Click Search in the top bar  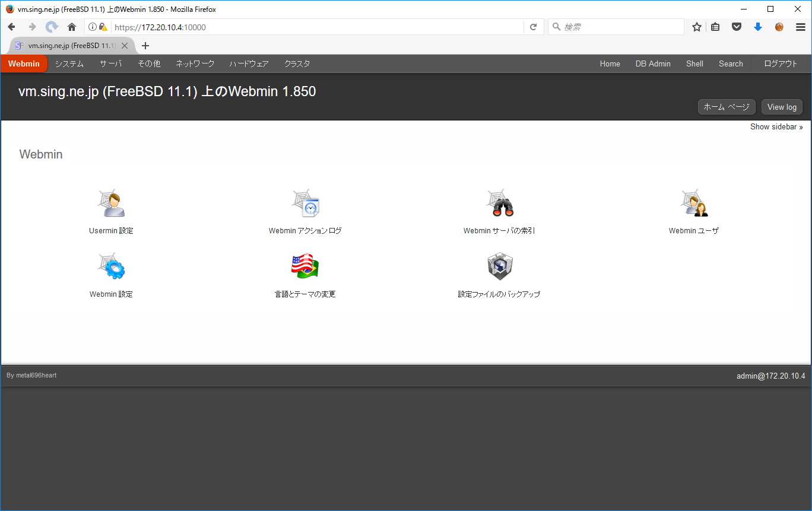(x=731, y=64)
